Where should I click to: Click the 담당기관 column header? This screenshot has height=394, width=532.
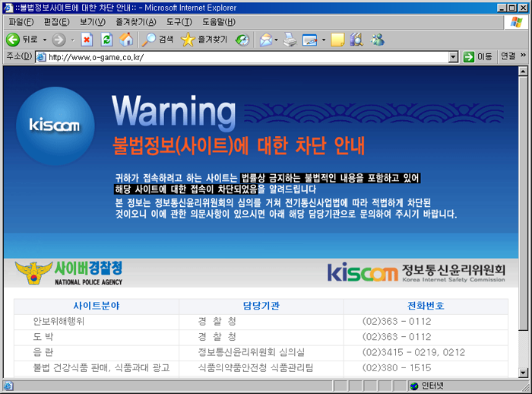pos(261,306)
